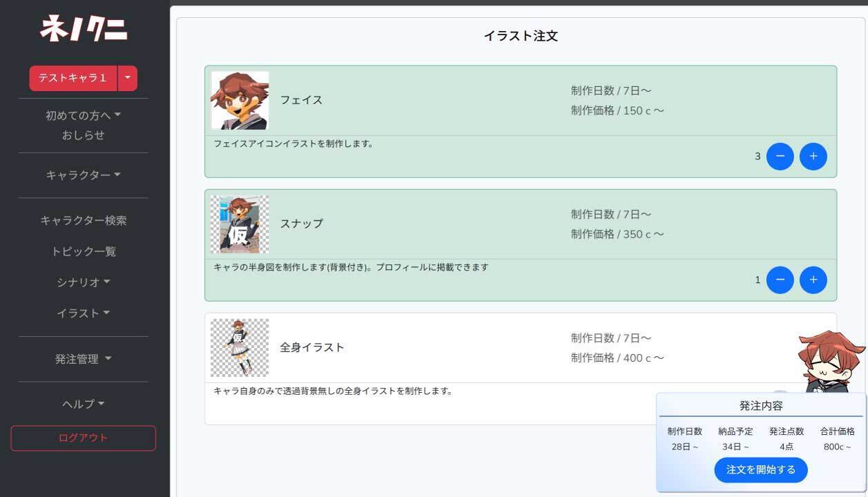Expand the キャラクター menu
The width and height of the screenshot is (868, 497).
point(83,175)
